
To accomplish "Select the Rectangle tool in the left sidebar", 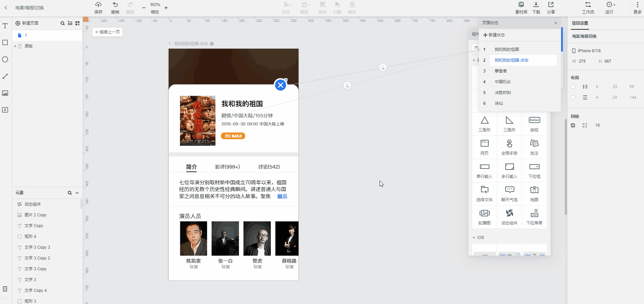I will click(x=5, y=42).
